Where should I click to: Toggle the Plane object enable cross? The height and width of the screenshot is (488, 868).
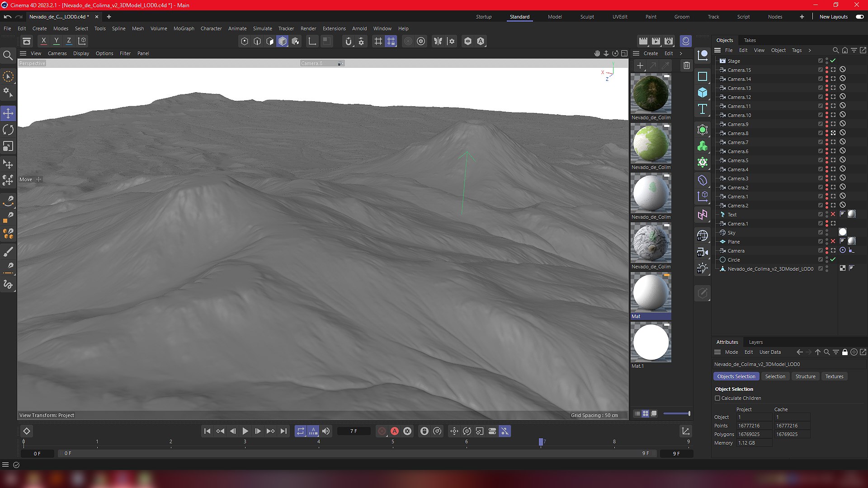tap(833, 242)
